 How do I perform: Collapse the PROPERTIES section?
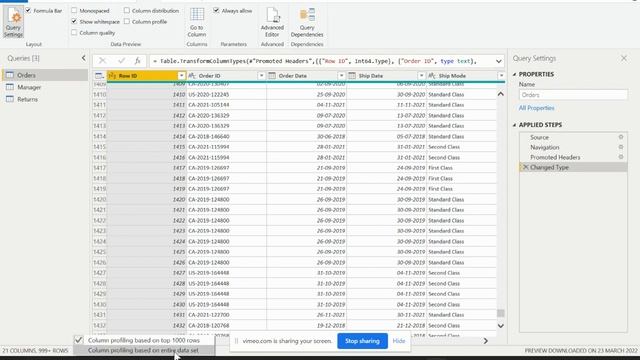pos(514,74)
